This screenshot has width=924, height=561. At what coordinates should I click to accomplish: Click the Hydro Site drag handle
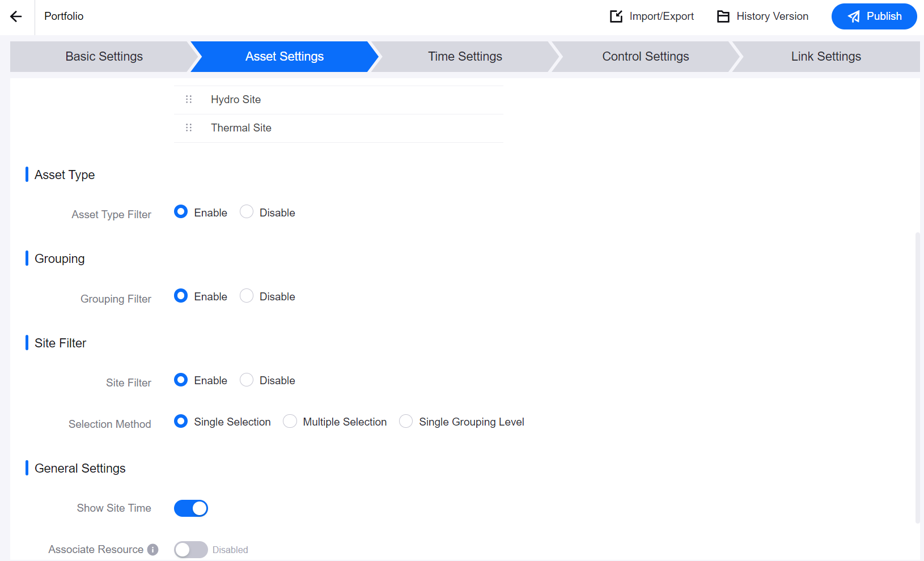tap(189, 100)
